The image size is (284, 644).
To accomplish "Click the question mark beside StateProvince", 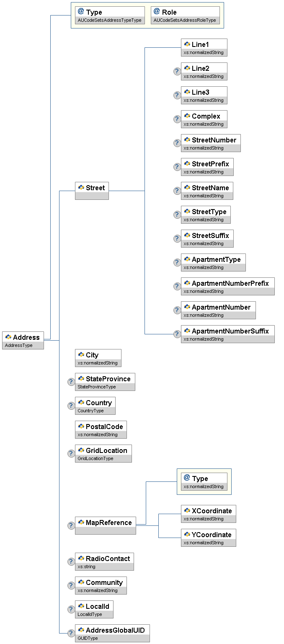I will tap(71, 382).
